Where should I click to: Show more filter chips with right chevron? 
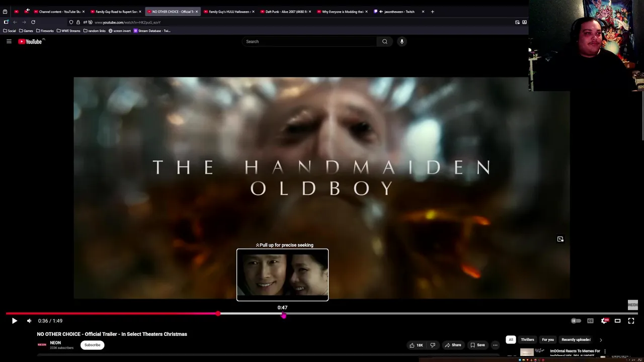click(x=601, y=340)
